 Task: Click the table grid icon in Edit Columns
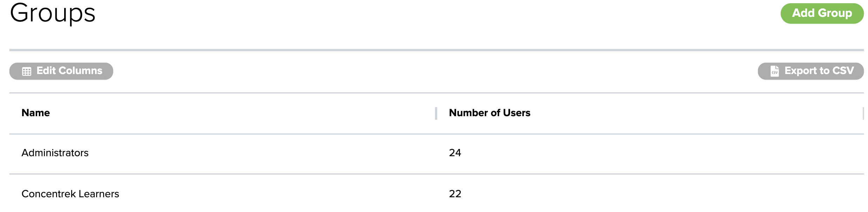tap(27, 71)
